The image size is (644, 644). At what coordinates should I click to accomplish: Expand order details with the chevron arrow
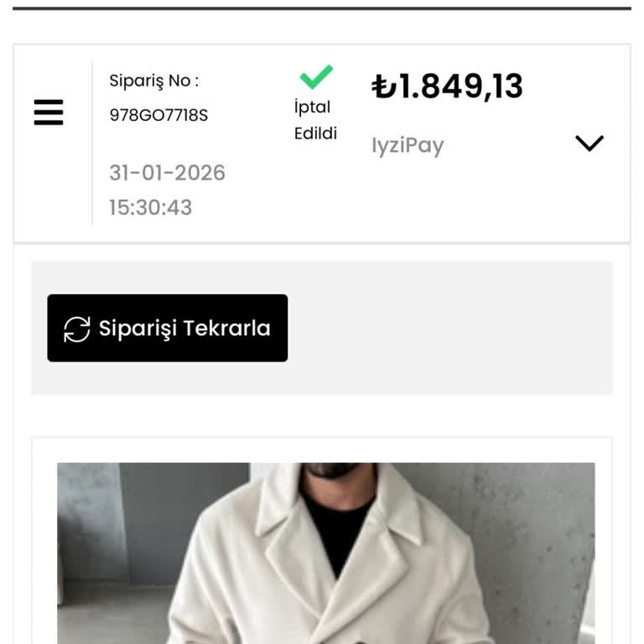coord(589,143)
